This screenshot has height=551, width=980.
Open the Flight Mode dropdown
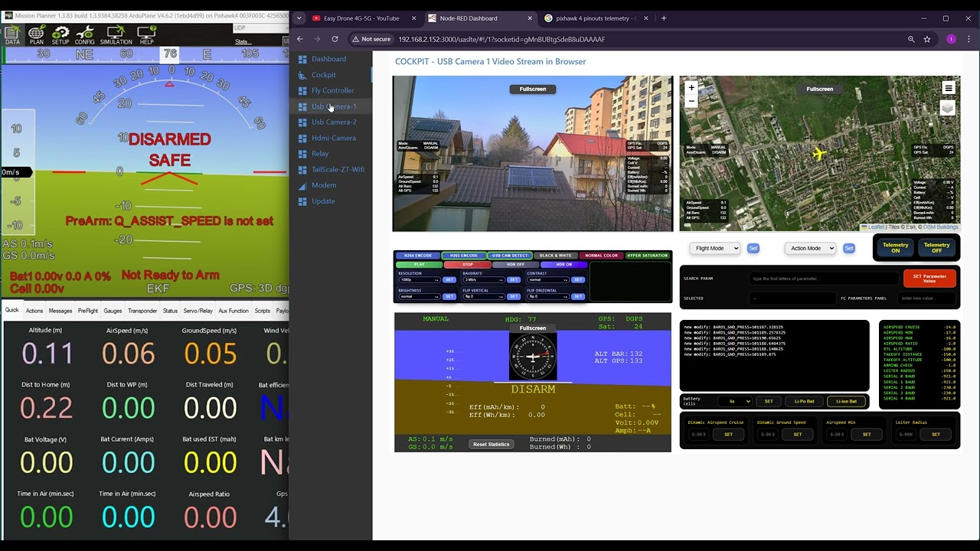tap(715, 248)
